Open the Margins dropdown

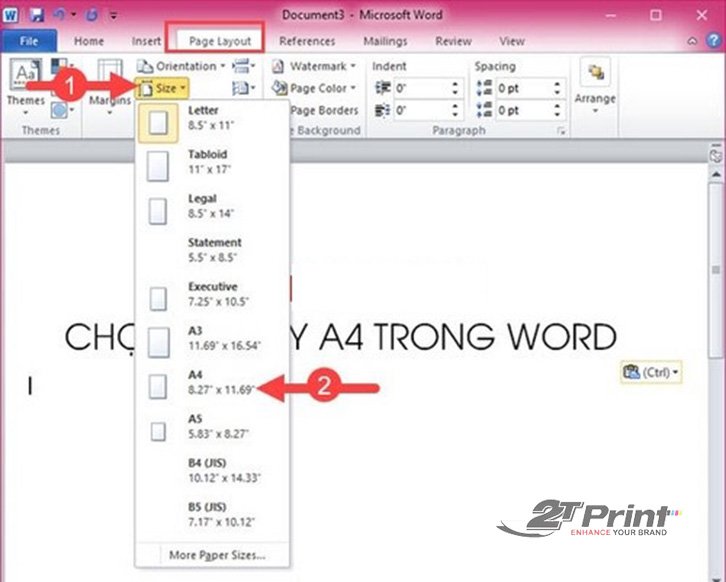coord(110,86)
